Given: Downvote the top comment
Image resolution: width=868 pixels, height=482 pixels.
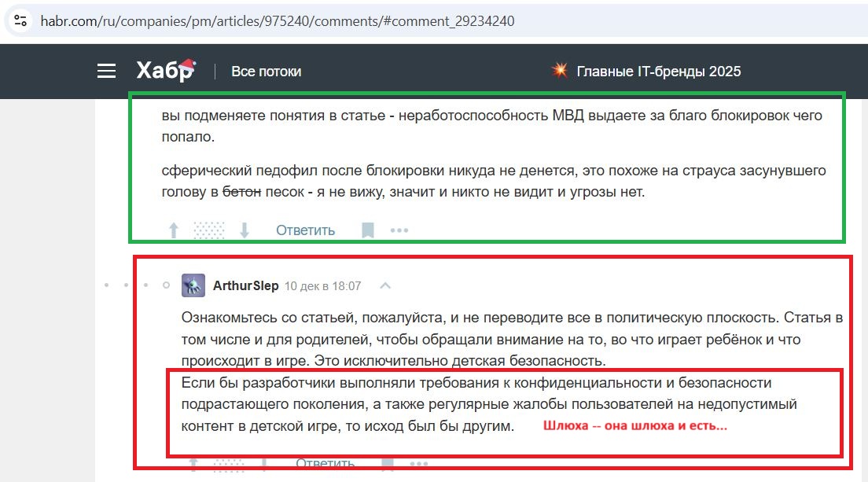Looking at the screenshot, I should pos(245,230).
